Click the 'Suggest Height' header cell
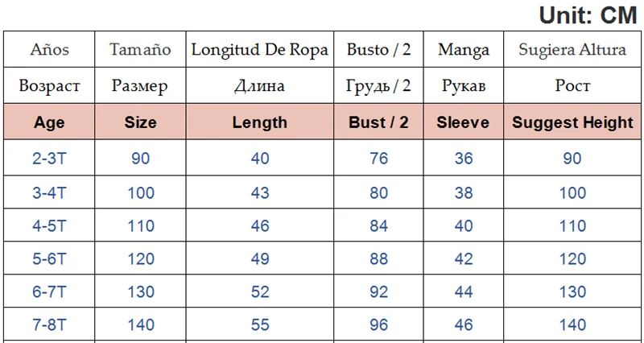Screen dimensions: 644x343 [x=572, y=122]
